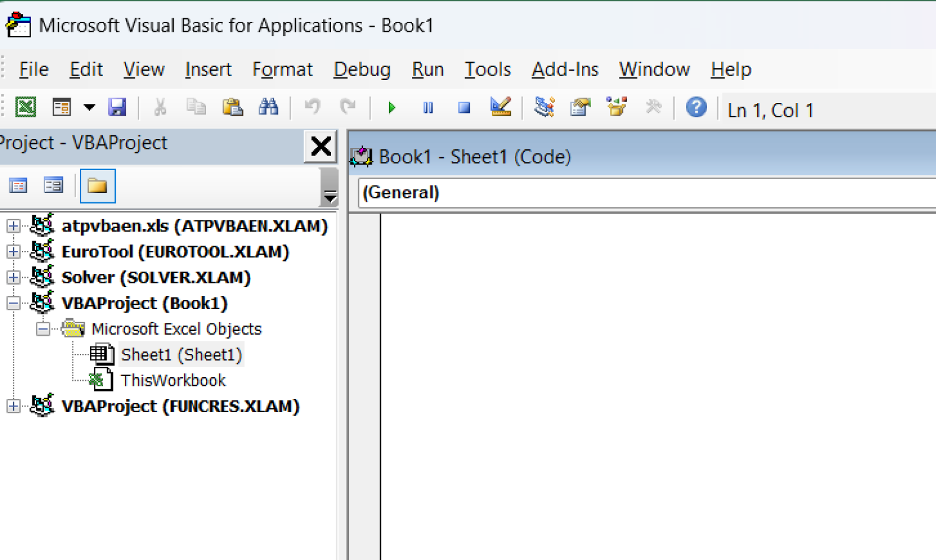
Task: Expand the Solver (SOLVER.XLAM) project
Action: point(13,277)
